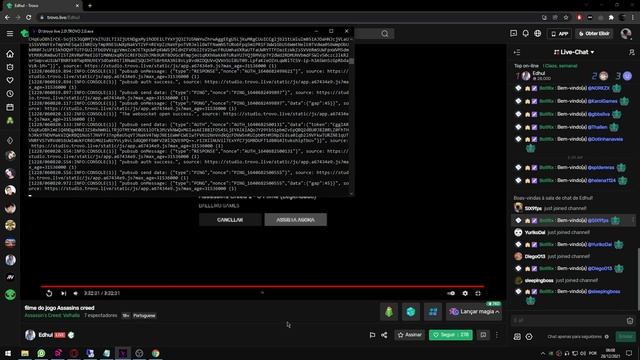Enter fullscreen mode on the player
This screenshot has height=360, width=640.
click(478, 293)
